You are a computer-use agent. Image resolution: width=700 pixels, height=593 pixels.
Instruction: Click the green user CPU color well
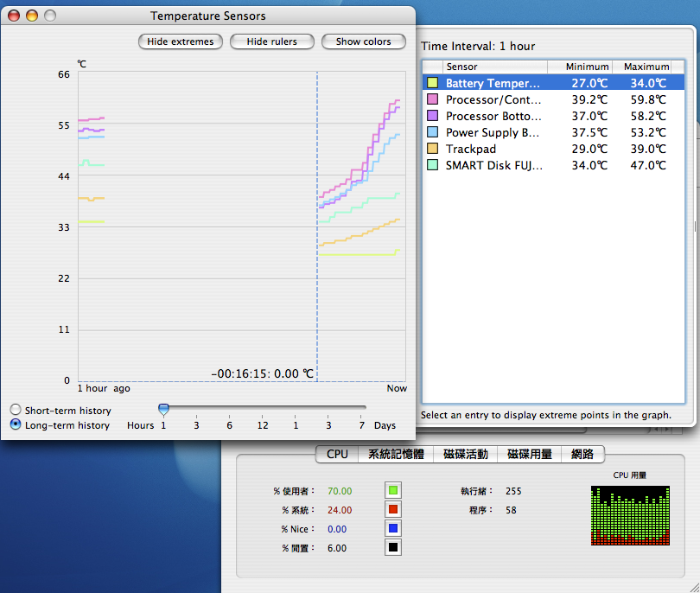coord(393,490)
